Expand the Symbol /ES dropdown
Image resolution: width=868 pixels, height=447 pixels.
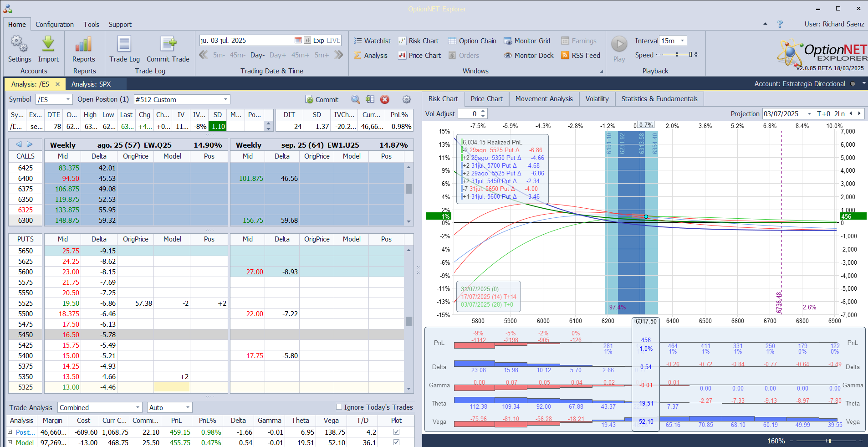pos(68,99)
